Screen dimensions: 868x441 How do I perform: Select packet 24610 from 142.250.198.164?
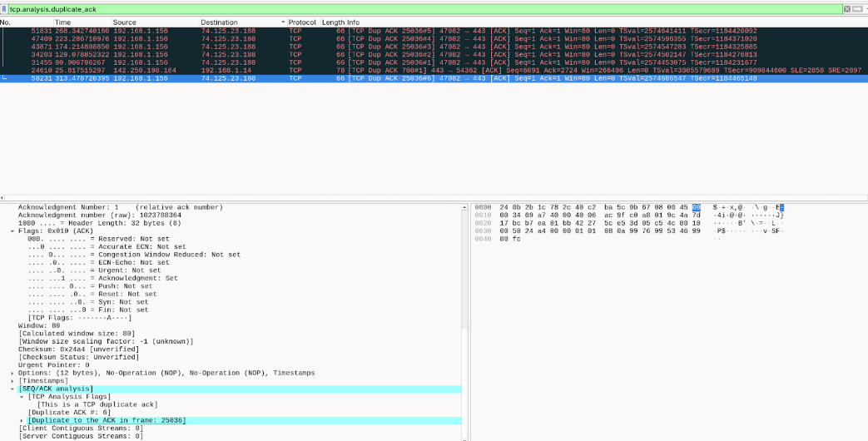pyautogui.click(x=434, y=70)
